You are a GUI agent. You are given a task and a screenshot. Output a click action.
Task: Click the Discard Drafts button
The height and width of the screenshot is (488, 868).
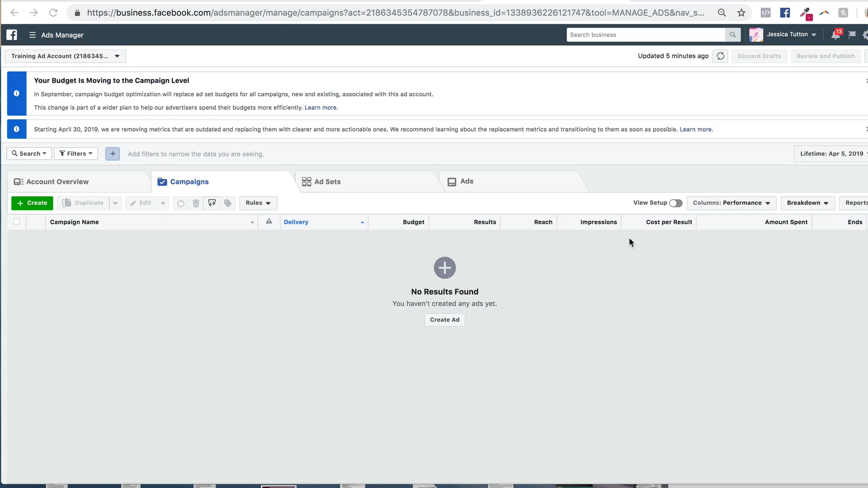click(759, 56)
